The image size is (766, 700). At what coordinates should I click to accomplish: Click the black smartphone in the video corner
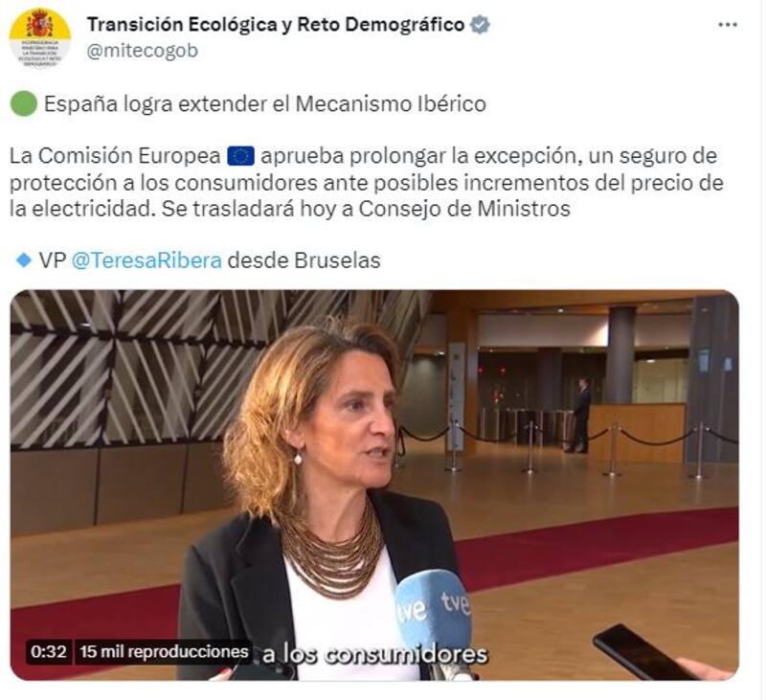click(x=643, y=651)
